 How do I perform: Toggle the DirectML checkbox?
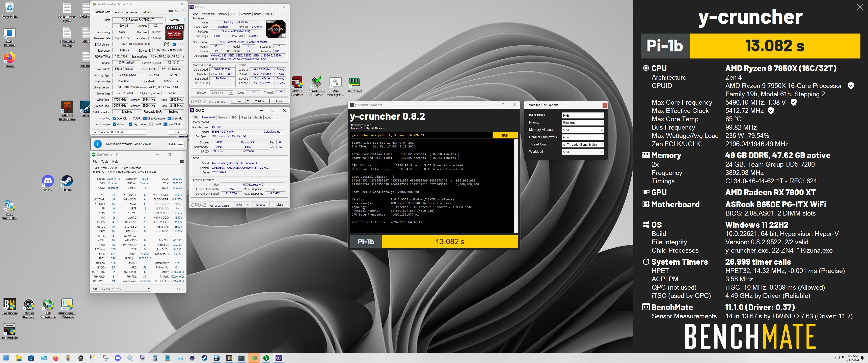coord(169,118)
